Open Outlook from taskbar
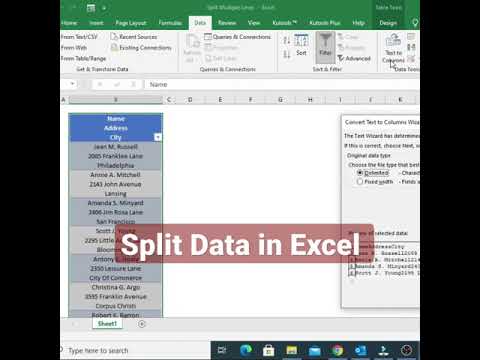 (x=360, y=350)
